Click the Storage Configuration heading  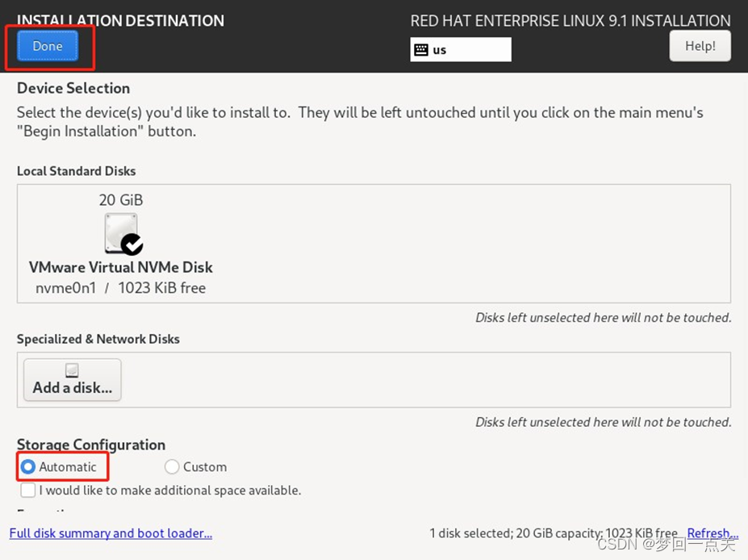point(91,445)
